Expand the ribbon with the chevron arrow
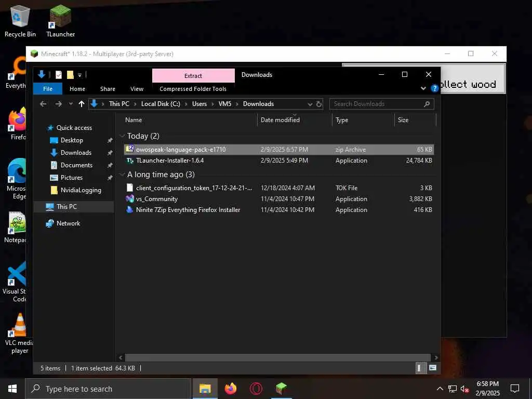The image size is (532, 399). [423, 88]
